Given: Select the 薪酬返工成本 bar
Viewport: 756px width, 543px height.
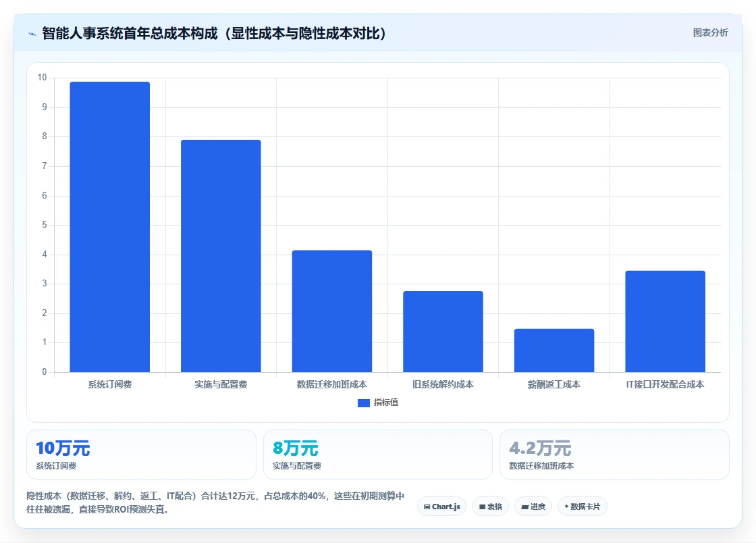Looking at the screenshot, I should 554,350.
